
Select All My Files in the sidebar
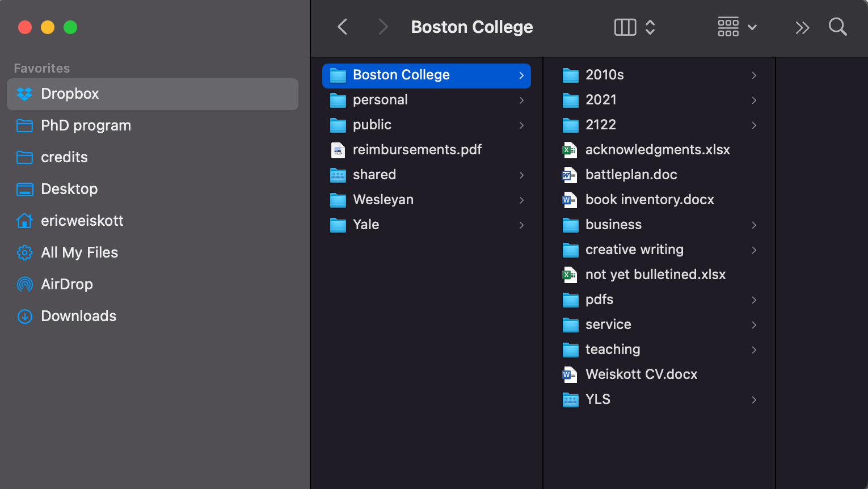(153, 252)
